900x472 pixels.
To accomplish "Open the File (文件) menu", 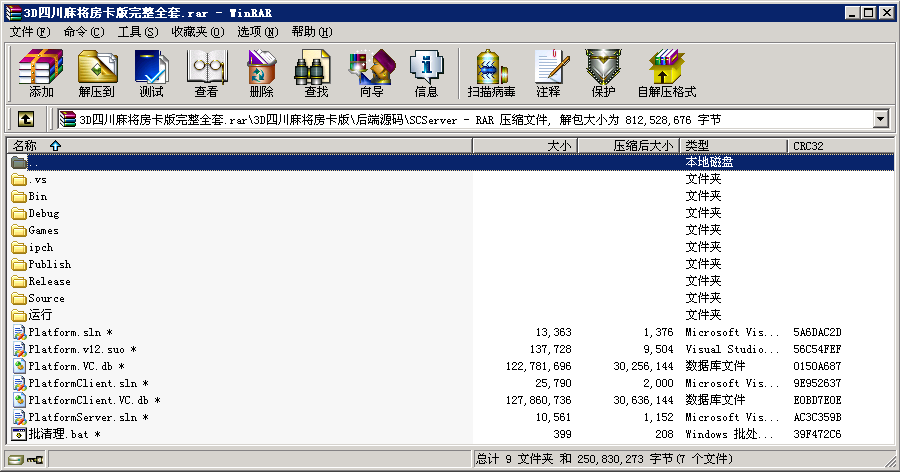I will click(x=29, y=32).
